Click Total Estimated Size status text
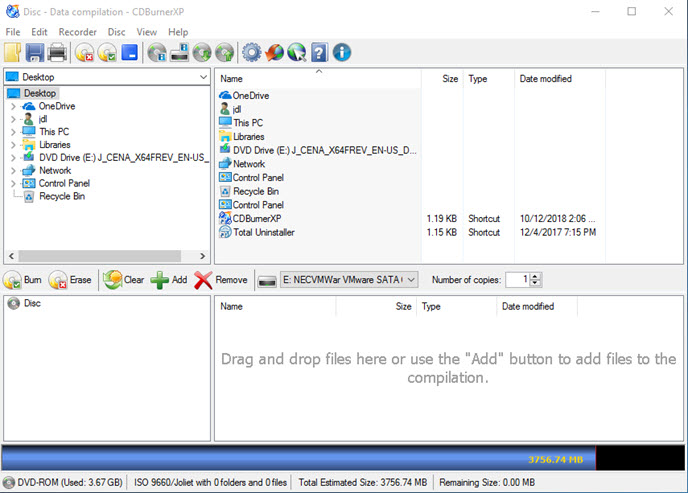 tap(363, 482)
